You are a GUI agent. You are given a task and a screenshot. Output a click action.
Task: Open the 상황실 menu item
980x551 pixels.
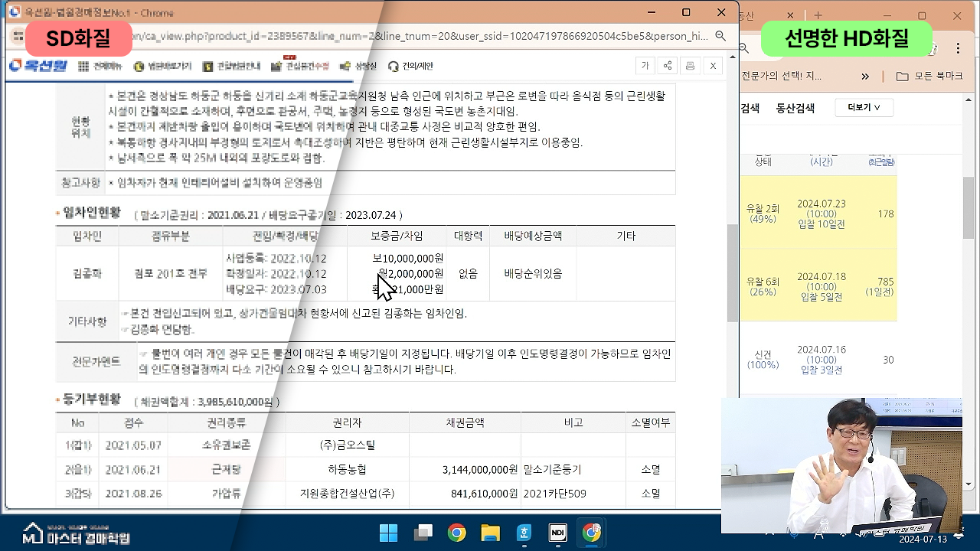click(x=359, y=67)
